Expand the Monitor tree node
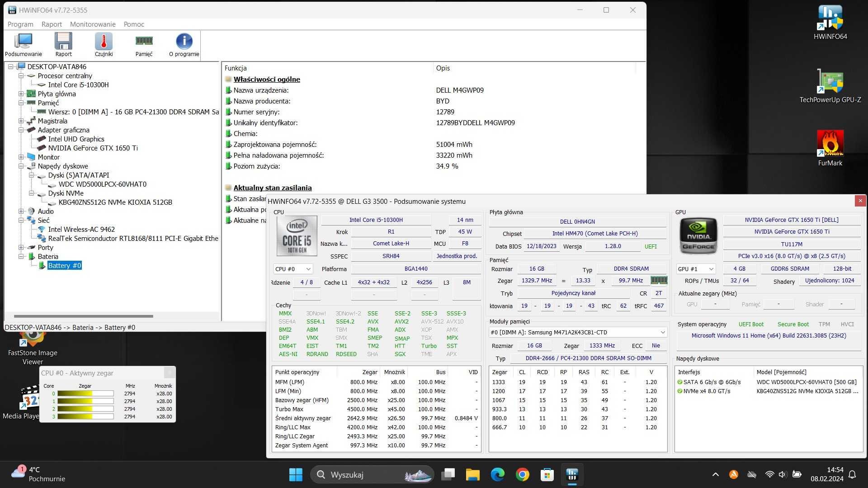This screenshot has height=488, width=868. 21,157
